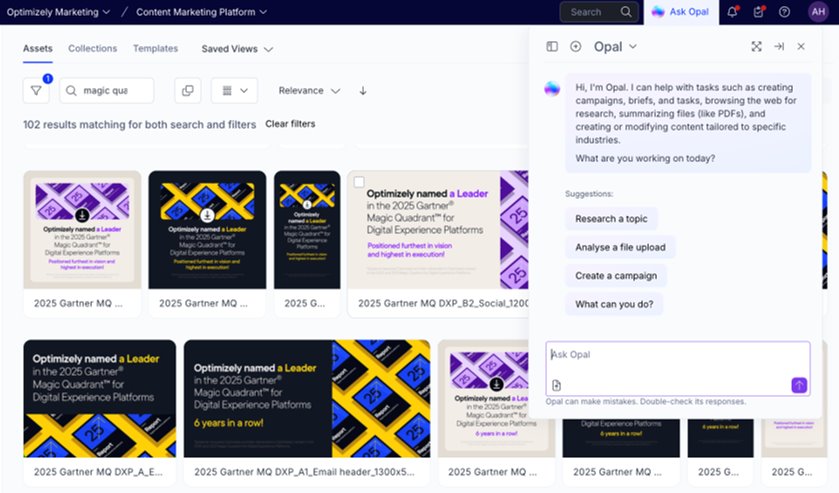Open the DXP_A1_Email header thumbnail
The image size is (839, 493).
307,398
